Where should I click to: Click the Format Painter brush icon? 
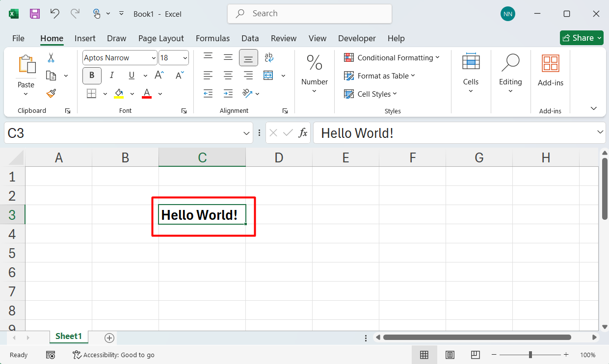[x=51, y=93]
